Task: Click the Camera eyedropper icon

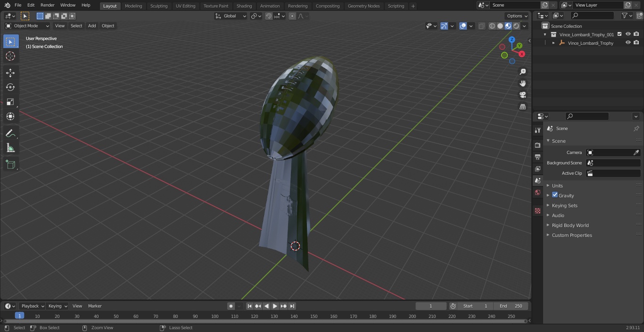Action: click(x=636, y=153)
